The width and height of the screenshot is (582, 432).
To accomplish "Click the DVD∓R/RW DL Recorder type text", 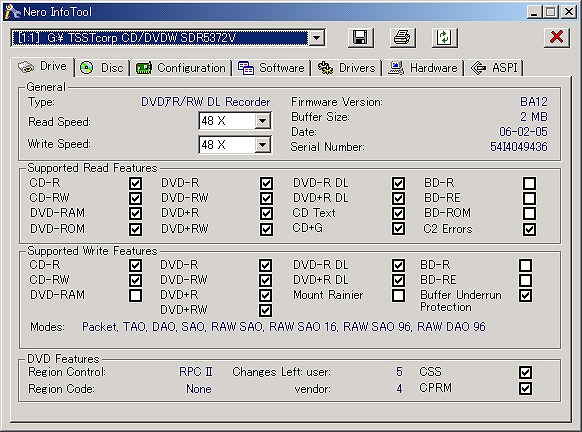I will coord(206,102).
